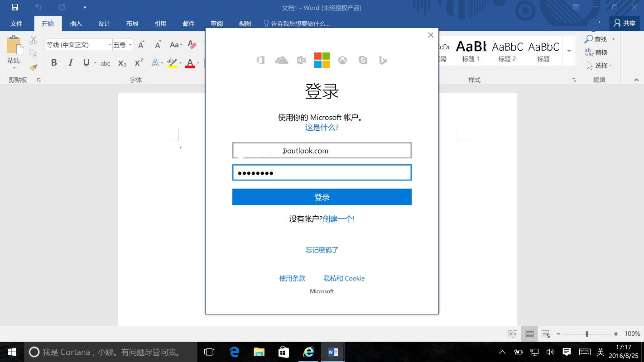Viewport: 644px width, 362px height.
Task: Open Cortana from the taskbar
Action: point(34,352)
